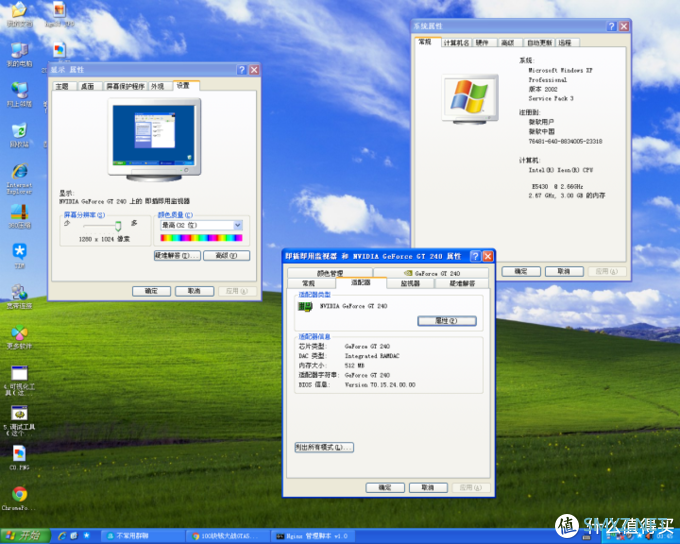The width and height of the screenshot is (680, 544).
Task: Click 取消 in Display Properties dialog
Action: [194, 291]
